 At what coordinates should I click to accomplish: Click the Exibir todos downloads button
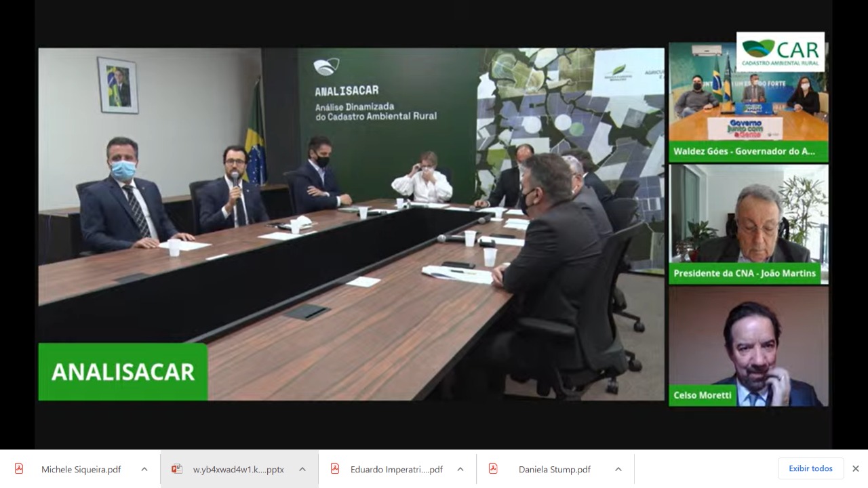810,468
